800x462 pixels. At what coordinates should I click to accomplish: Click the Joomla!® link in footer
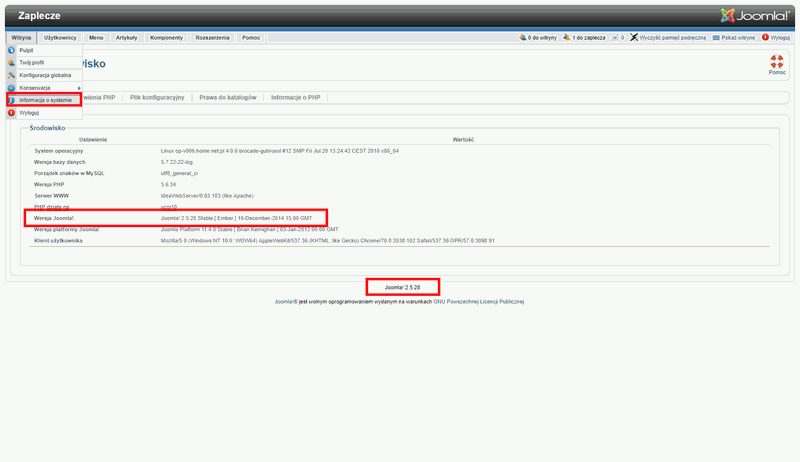286,302
